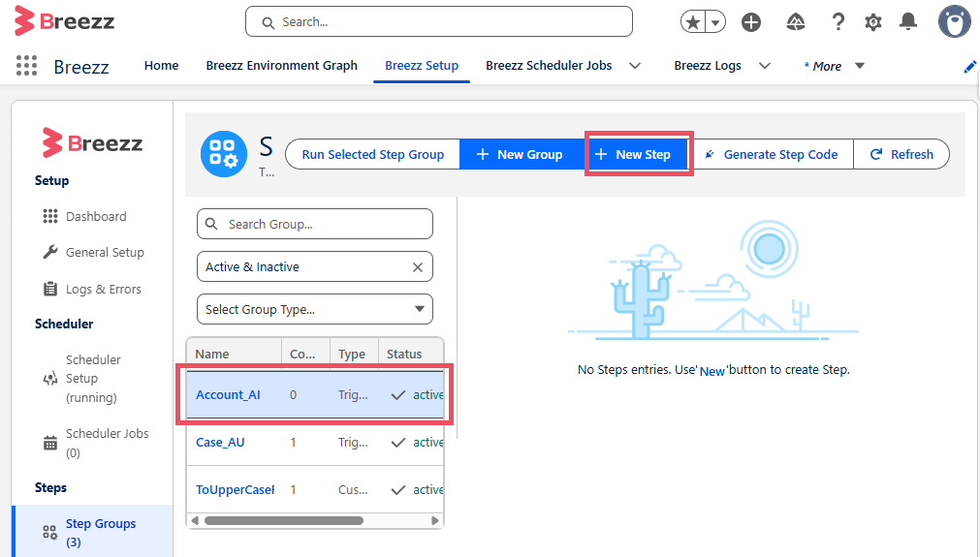
Task: Click the 'New' link in empty steps message
Action: click(x=711, y=371)
